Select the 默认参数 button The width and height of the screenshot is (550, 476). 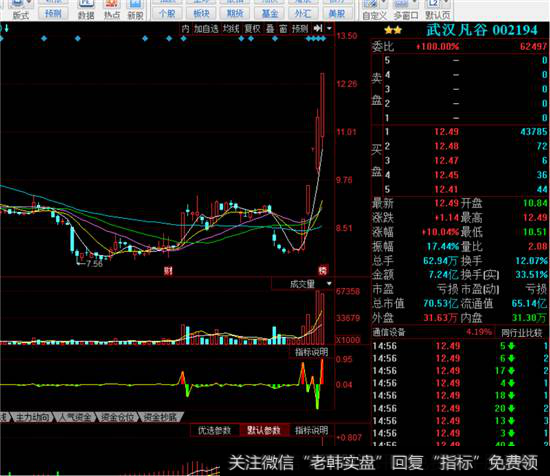click(x=264, y=430)
